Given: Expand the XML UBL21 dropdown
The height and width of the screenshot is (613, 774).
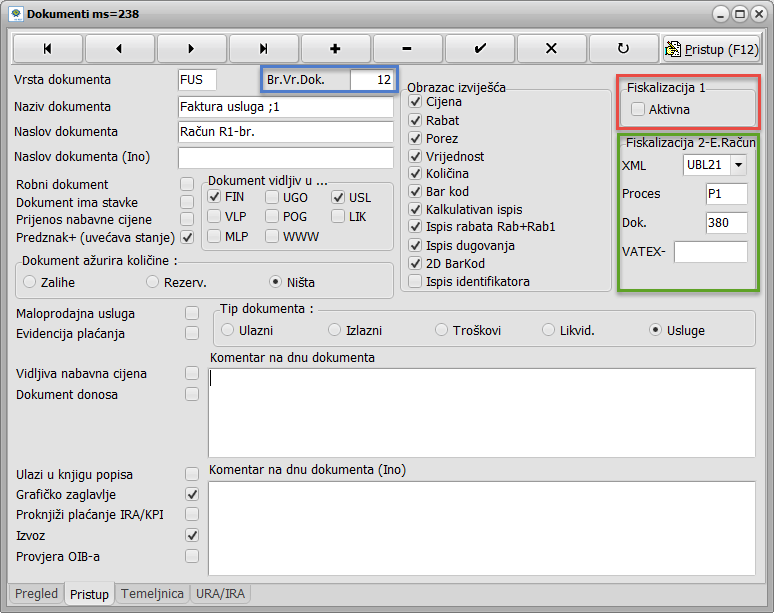Looking at the screenshot, I should pos(738,165).
